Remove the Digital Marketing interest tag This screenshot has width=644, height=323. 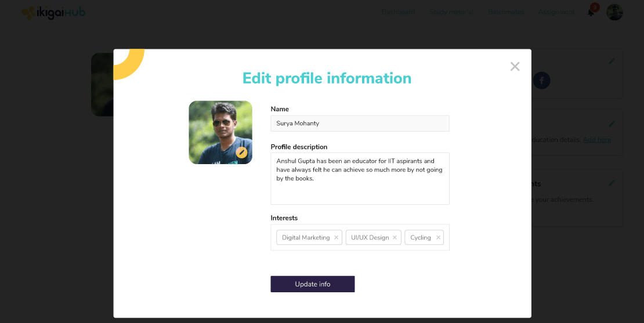point(336,238)
